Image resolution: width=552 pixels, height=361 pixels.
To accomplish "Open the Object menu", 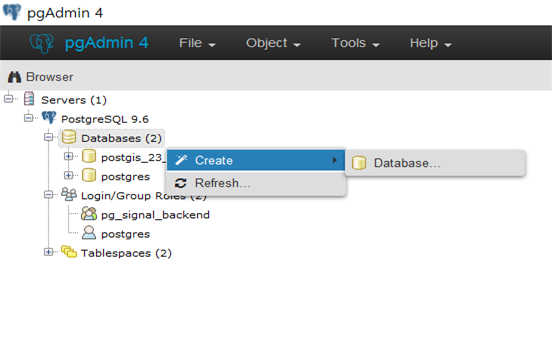I will pyautogui.click(x=273, y=43).
